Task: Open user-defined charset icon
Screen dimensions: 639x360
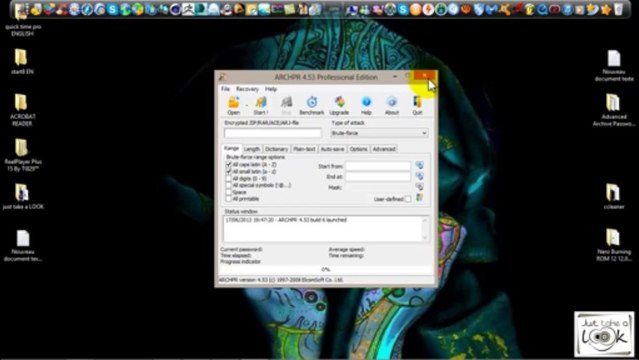Action: click(419, 198)
